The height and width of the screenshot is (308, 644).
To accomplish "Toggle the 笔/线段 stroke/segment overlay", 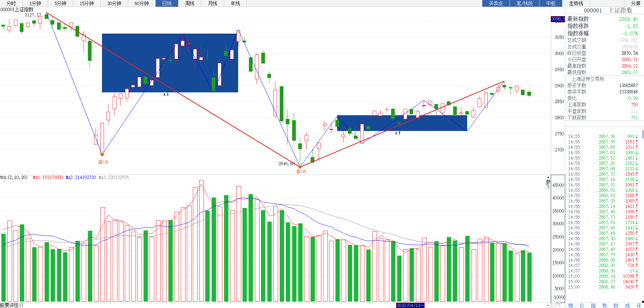I will 525,3.
